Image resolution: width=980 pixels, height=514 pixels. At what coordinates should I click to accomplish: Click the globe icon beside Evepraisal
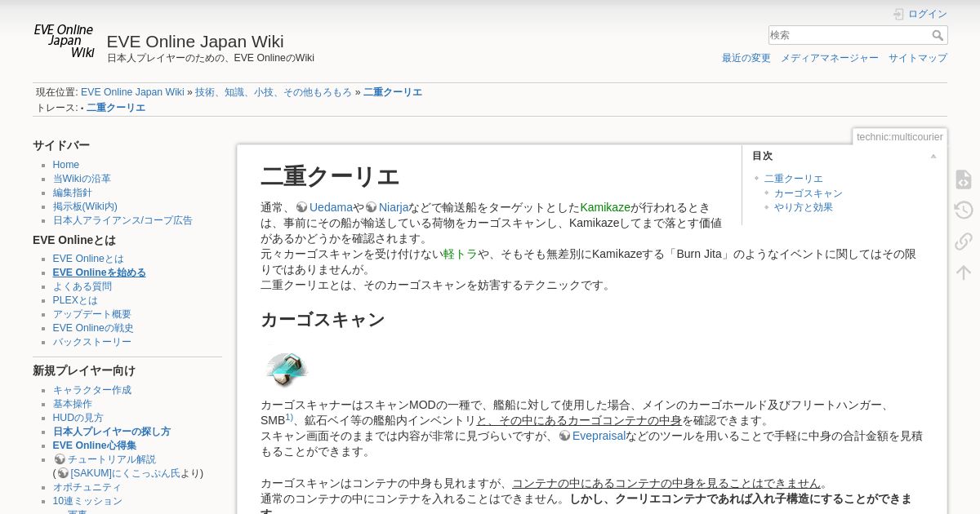coord(565,436)
